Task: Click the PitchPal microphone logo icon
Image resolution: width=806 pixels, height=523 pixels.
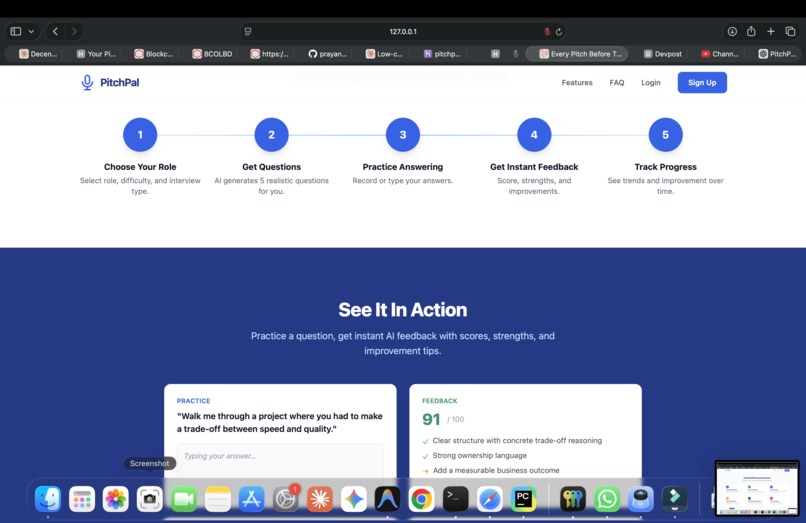Action: 87,82
